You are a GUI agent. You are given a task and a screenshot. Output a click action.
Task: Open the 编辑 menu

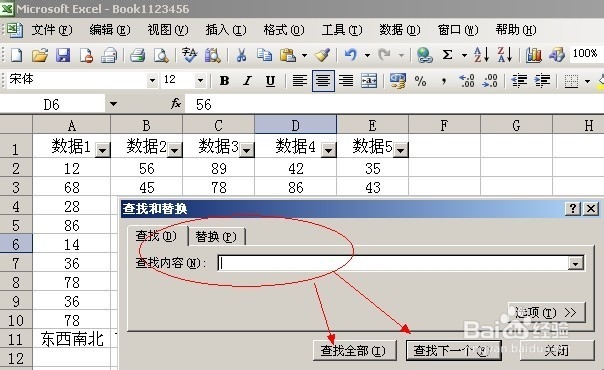coord(110,30)
